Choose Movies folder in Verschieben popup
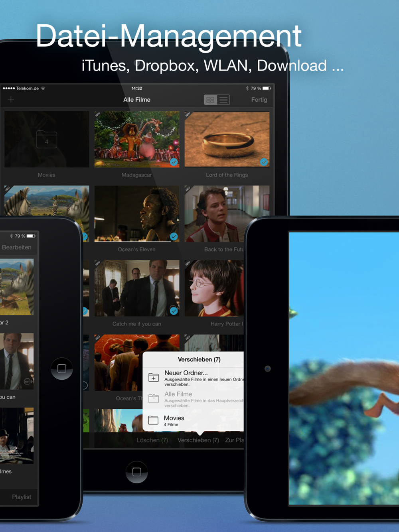 click(194, 420)
